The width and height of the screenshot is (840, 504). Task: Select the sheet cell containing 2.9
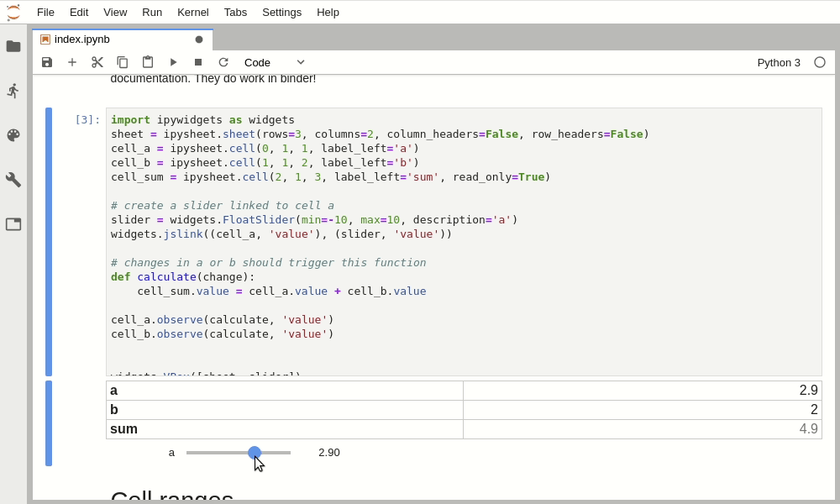(x=643, y=391)
